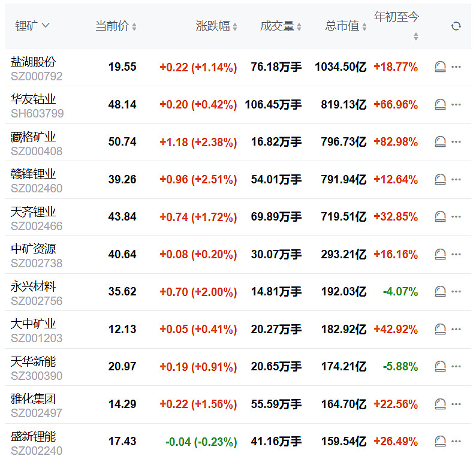Viewport: 476px width, 459px height.
Task: Set alert bell for 中矿资源
Action: 440,254
